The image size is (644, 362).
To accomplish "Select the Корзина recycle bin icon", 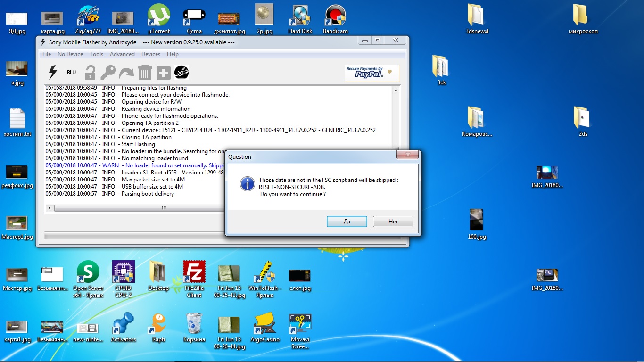I will (x=194, y=327).
